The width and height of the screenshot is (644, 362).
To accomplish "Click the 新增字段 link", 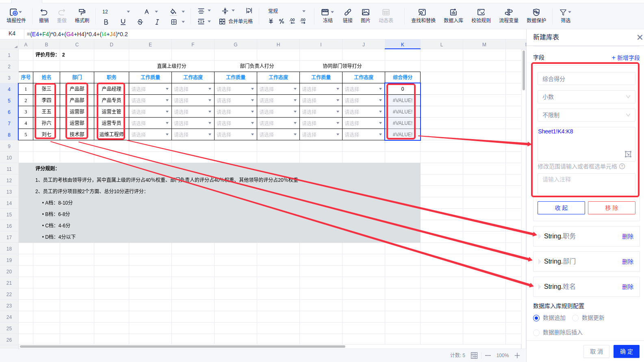I will 625,58.
